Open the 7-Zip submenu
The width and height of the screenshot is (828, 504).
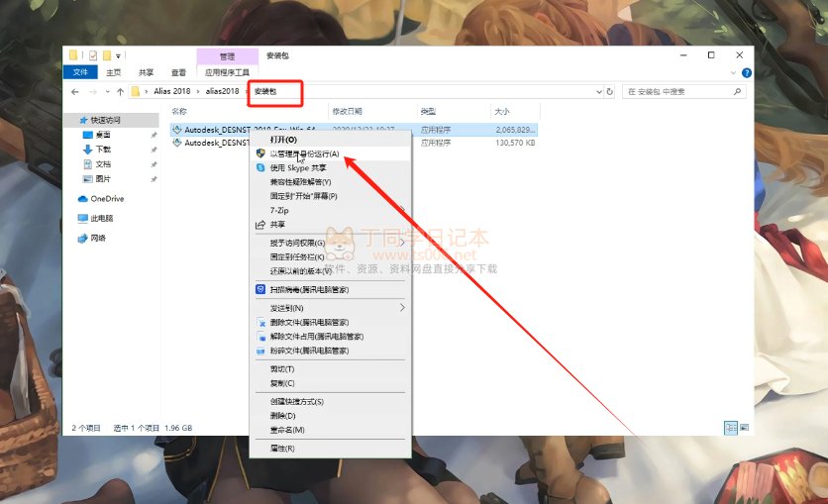(330, 210)
